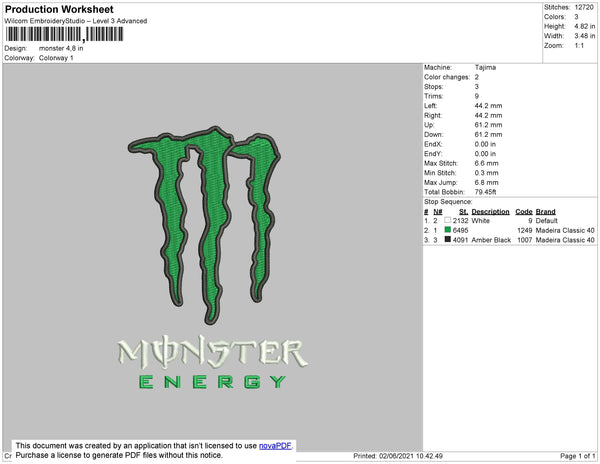Viewport: 600px width, 464px height.
Task: Click the embroidered 'MONSTER' lettering
Action: pyautogui.click(x=212, y=352)
